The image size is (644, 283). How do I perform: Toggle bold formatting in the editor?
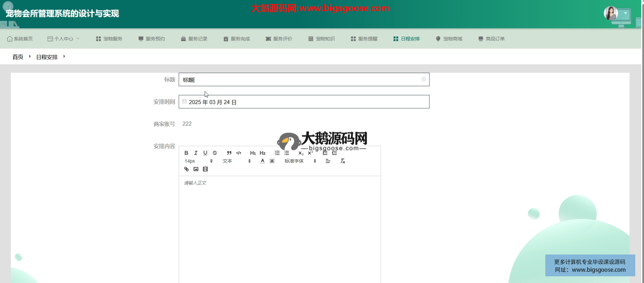[186, 153]
